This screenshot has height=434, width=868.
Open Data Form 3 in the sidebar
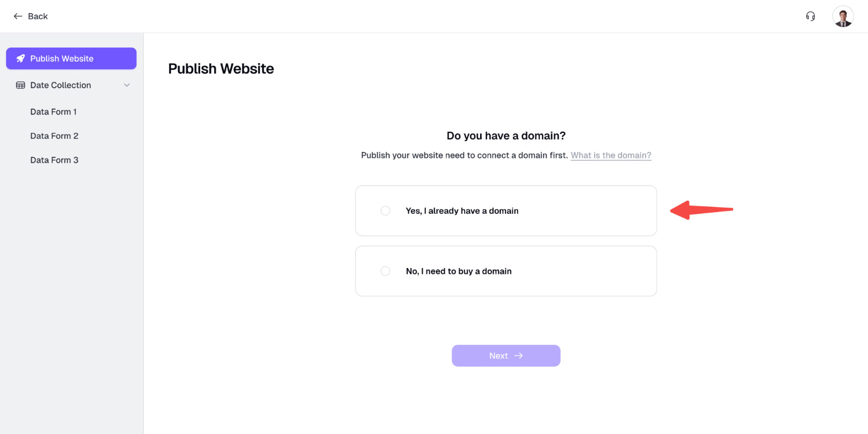coord(54,160)
